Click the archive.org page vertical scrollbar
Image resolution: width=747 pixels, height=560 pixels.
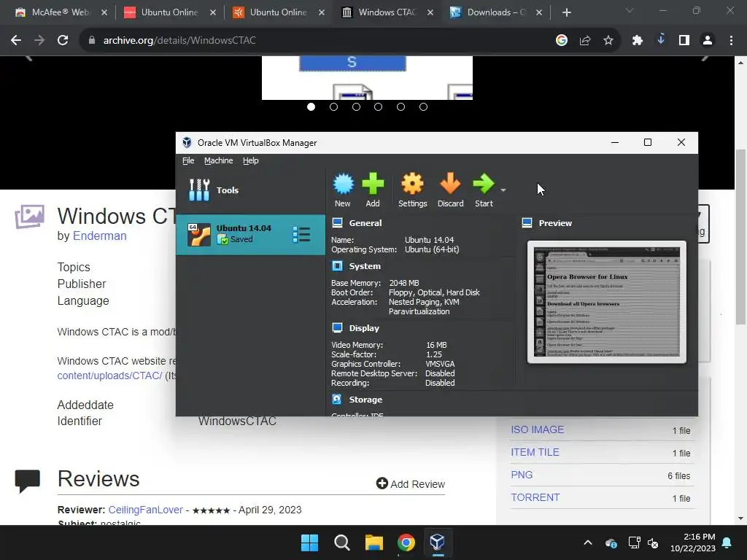[741, 237]
